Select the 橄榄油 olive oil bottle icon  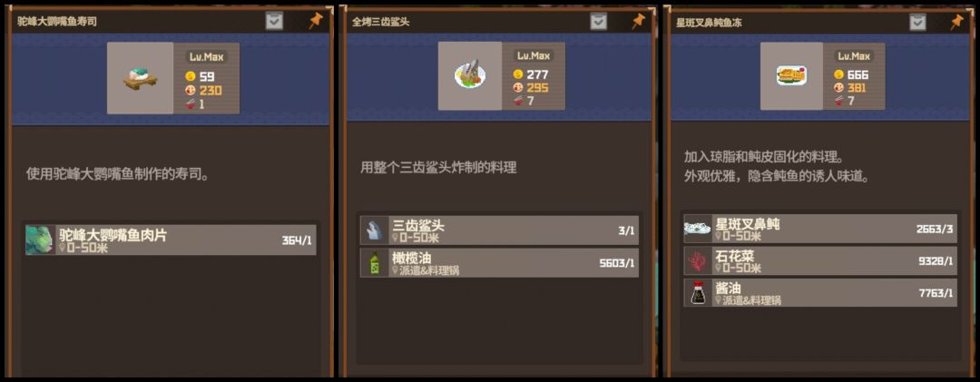(x=375, y=263)
